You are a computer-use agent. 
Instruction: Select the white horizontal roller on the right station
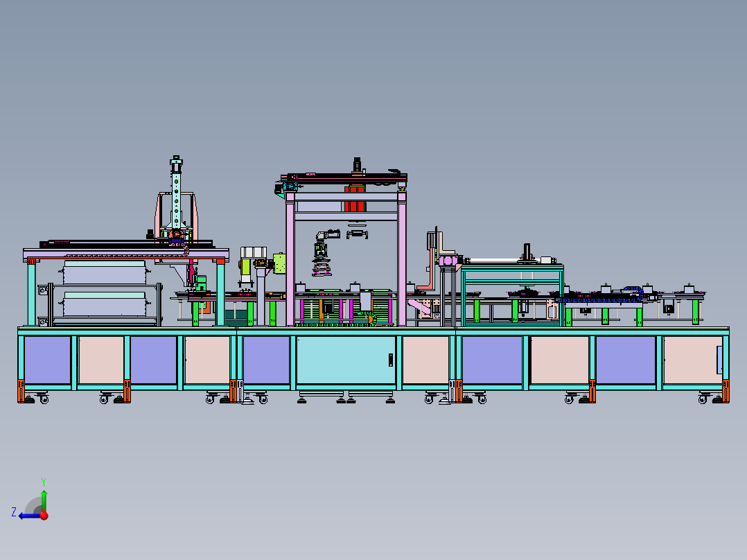click(493, 261)
